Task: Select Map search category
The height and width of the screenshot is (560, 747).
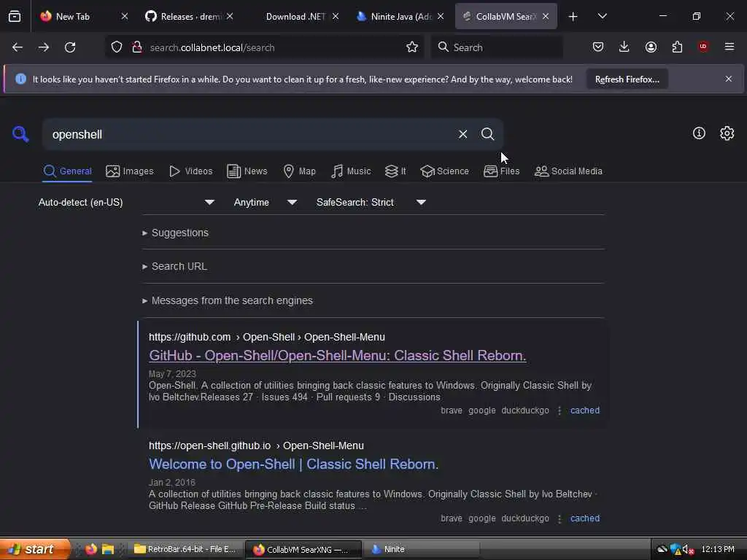Action: coord(299,171)
